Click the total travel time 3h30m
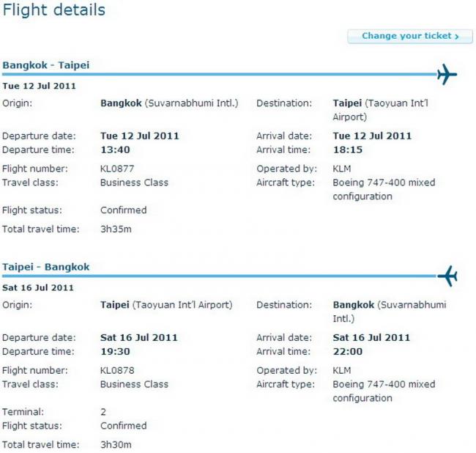Screen dimensions: 476x453 pos(116,444)
